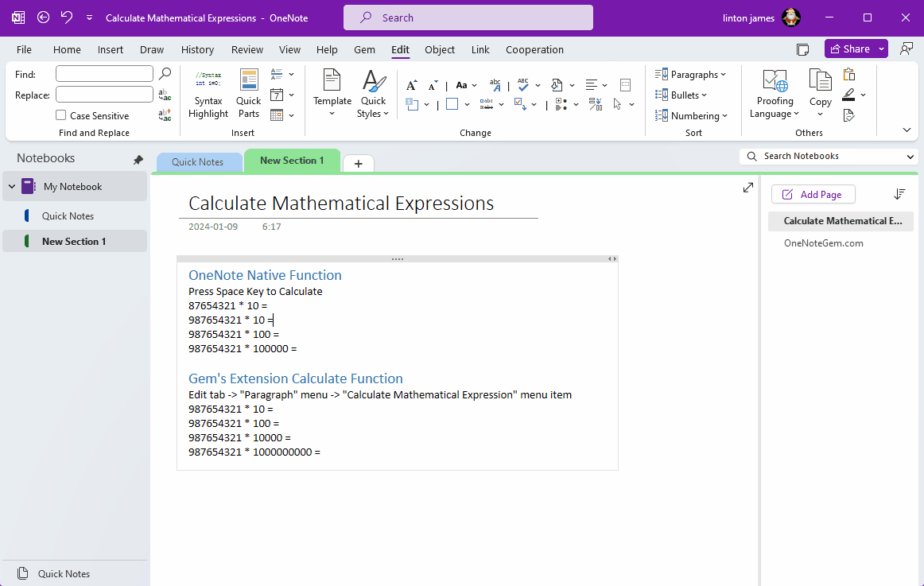Click the dotted page icon in Change group
The height and width of the screenshot is (586, 924).
click(625, 85)
